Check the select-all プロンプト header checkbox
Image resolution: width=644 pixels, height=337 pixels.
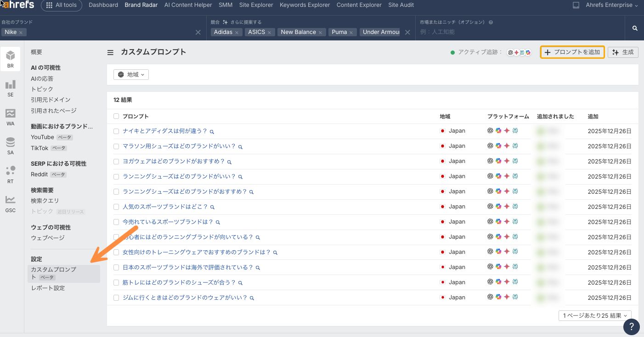[116, 117]
